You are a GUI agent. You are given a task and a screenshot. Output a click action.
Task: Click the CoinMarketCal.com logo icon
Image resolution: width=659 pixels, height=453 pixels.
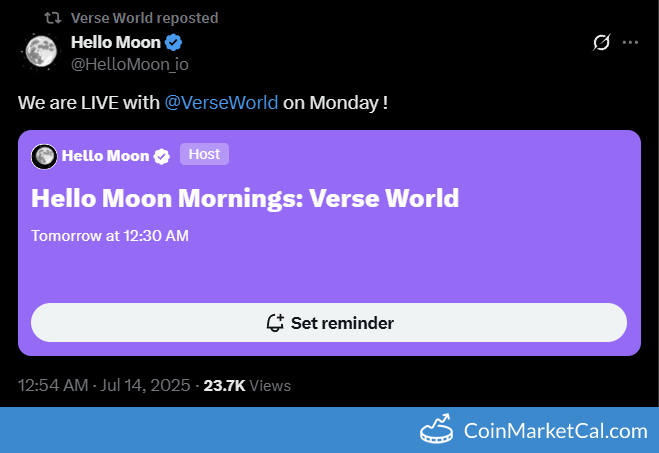pos(436,429)
